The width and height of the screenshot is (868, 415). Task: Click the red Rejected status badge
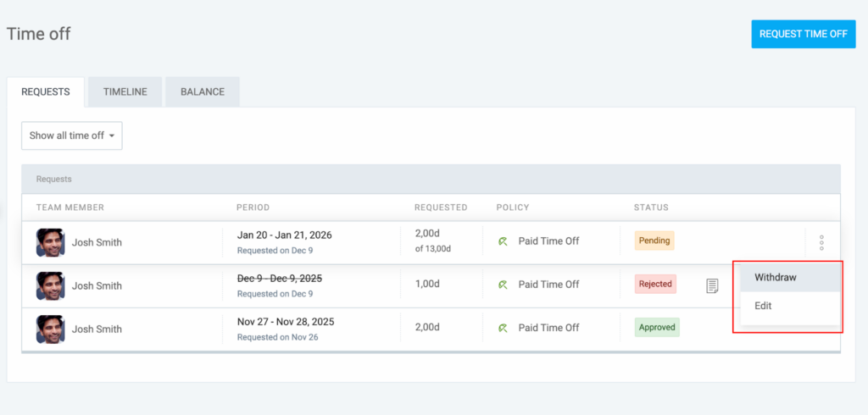pyautogui.click(x=655, y=284)
